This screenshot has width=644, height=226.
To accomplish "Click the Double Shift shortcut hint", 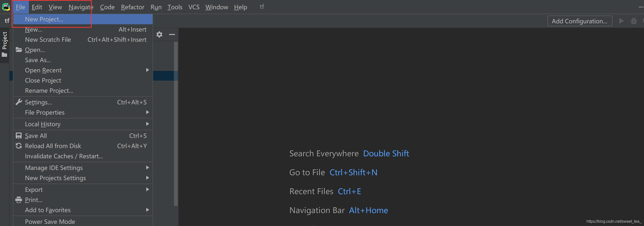I will click(386, 153).
